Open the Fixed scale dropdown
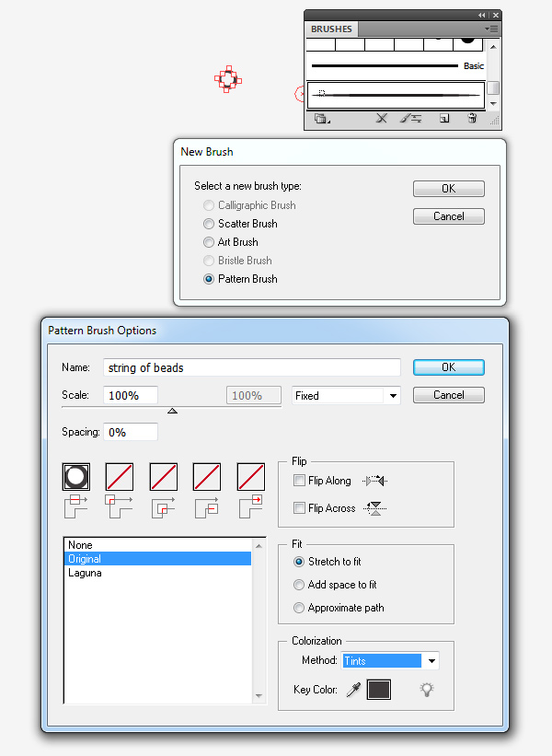552x756 pixels. (x=346, y=395)
